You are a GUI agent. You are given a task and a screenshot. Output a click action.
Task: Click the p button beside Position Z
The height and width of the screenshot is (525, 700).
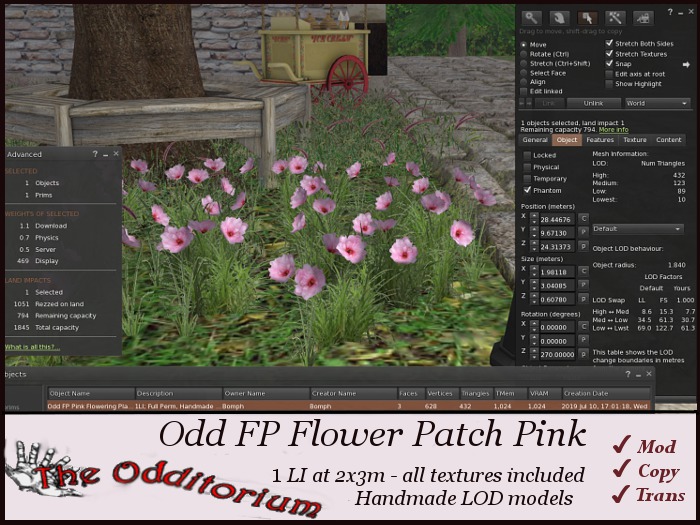[x=583, y=246]
